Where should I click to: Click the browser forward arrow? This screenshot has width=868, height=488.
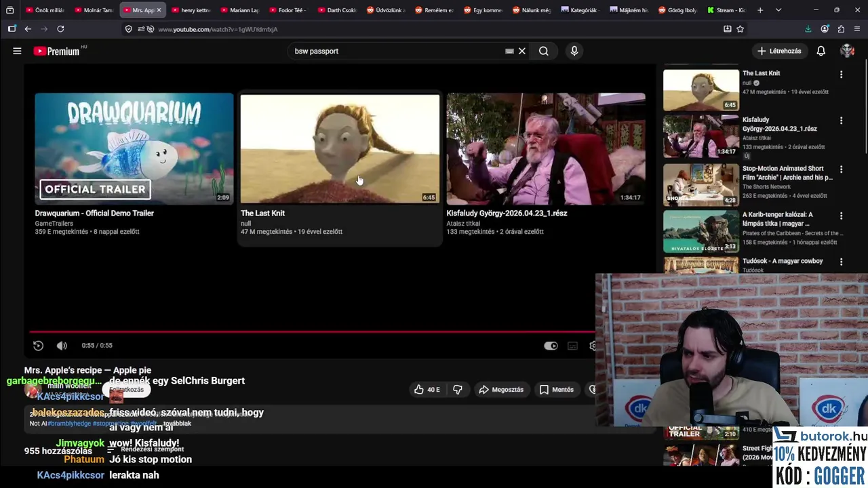44,29
